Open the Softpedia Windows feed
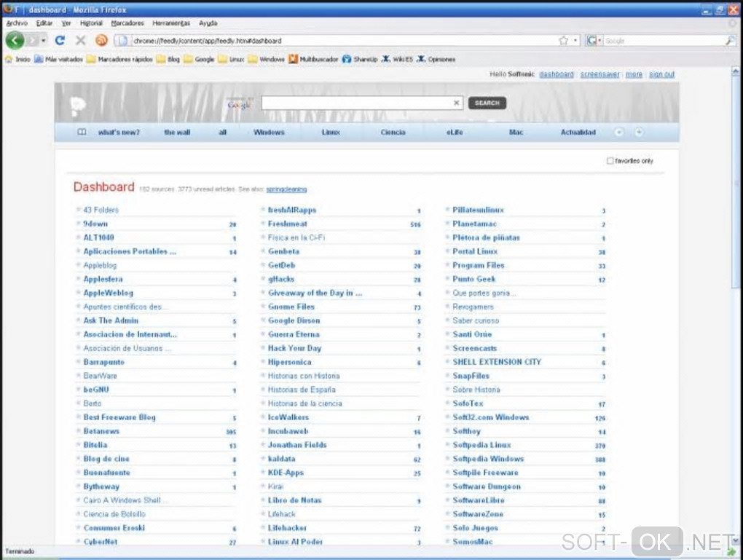Image resolution: width=743 pixels, height=560 pixels. pos(488,459)
